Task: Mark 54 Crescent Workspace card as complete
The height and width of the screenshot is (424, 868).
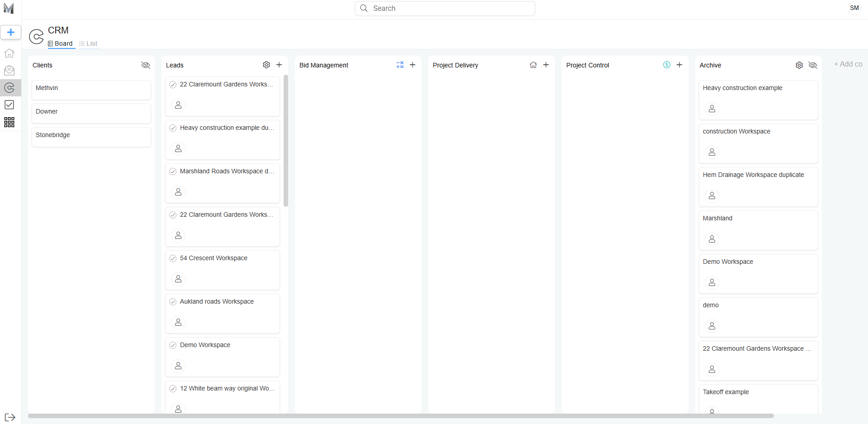Action: (173, 258)
